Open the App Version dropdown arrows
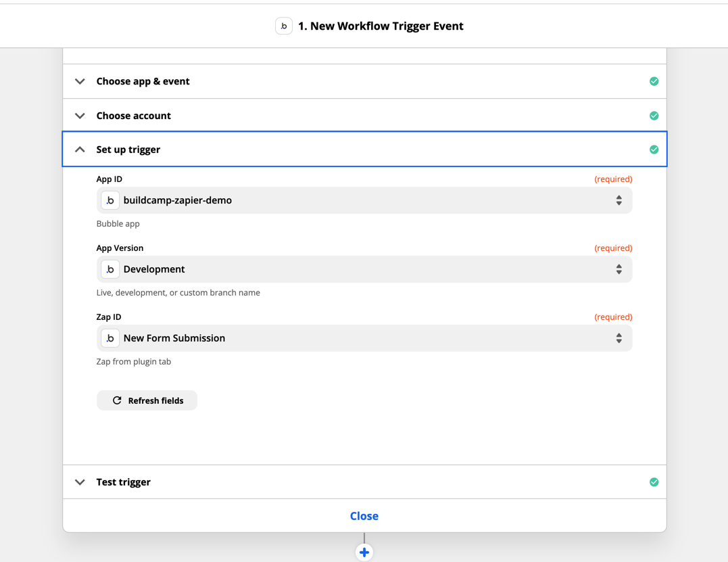728x562 pixels. pyautogui.click(x=618, y=269)
